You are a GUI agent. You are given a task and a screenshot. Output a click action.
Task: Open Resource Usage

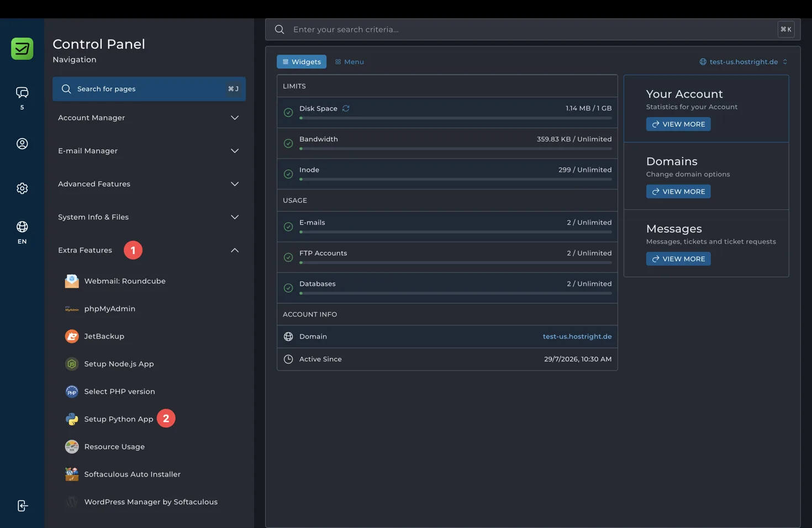[x=114, y=447]
